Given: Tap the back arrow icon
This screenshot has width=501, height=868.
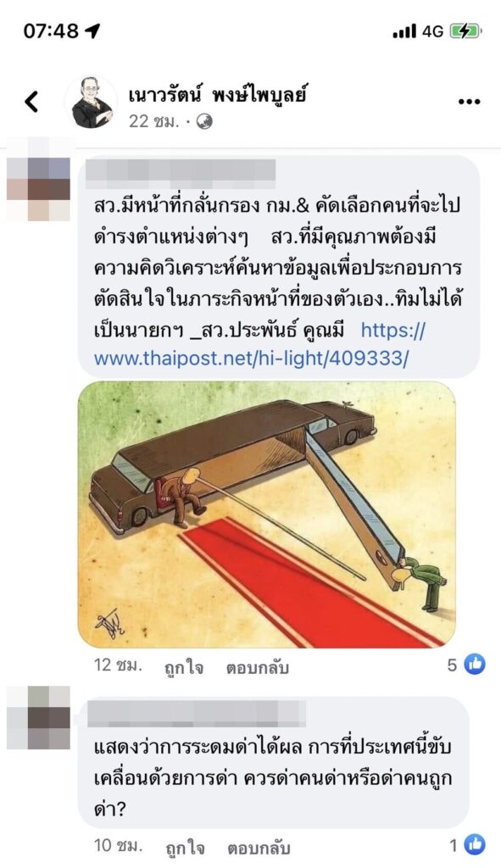Looking at the screenshot, I should point(31,102).
